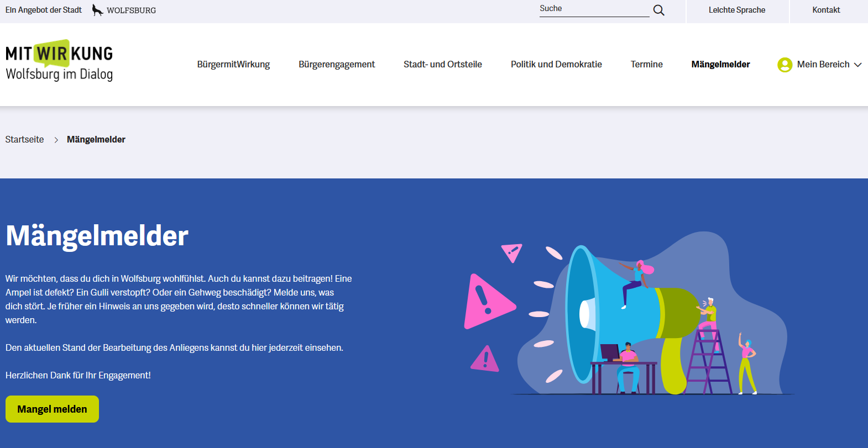The height and width of the screenshot is (448, 868).
Task: Click the Wolfsburg wolf logo icon
Action: pos(97,10)
